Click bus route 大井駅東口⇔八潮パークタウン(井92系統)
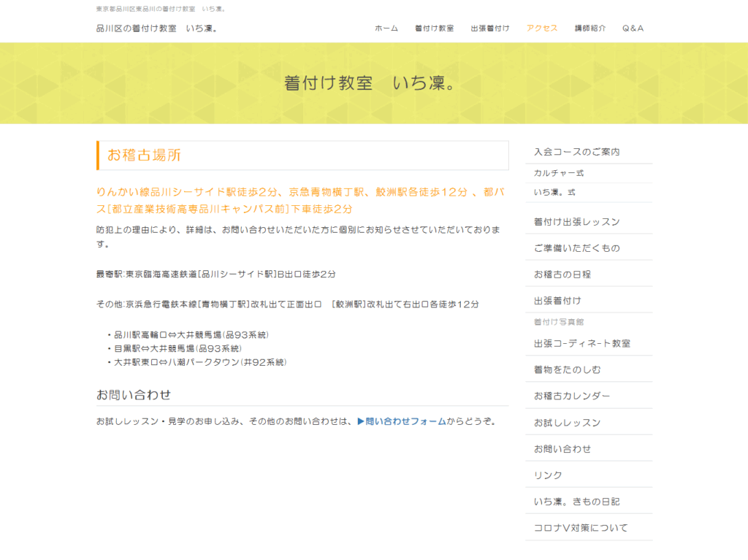748x560 pixels. click(x=200, y=363)
